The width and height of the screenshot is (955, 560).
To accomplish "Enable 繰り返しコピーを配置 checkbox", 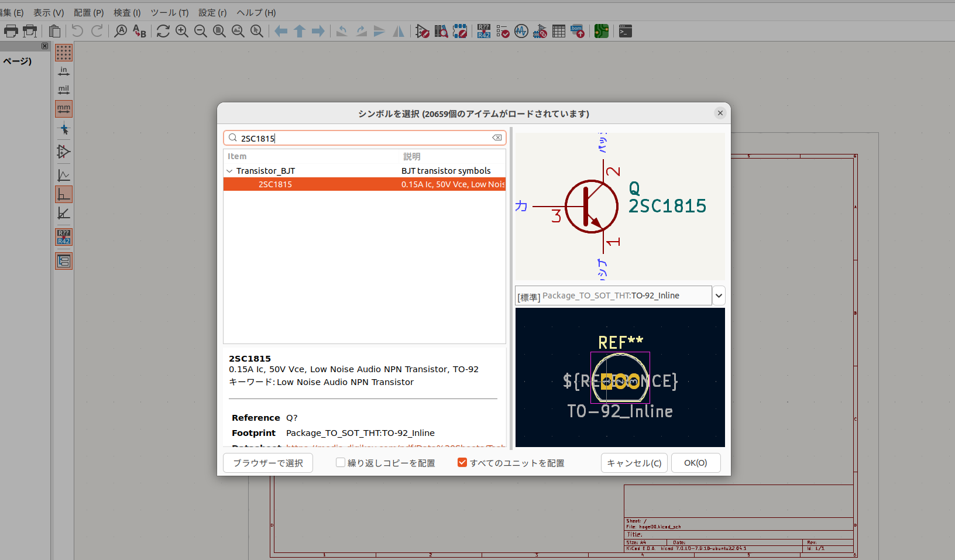I will pos(341,463).
